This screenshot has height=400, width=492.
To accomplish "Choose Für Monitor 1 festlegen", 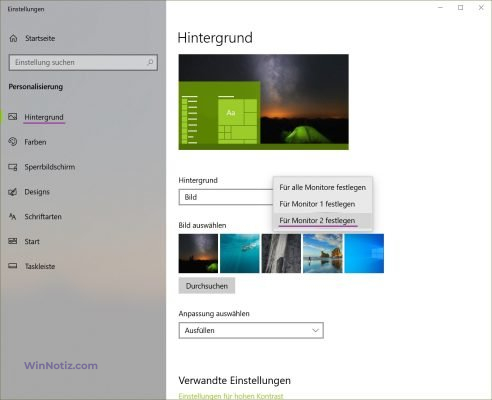I will point(322,204).
